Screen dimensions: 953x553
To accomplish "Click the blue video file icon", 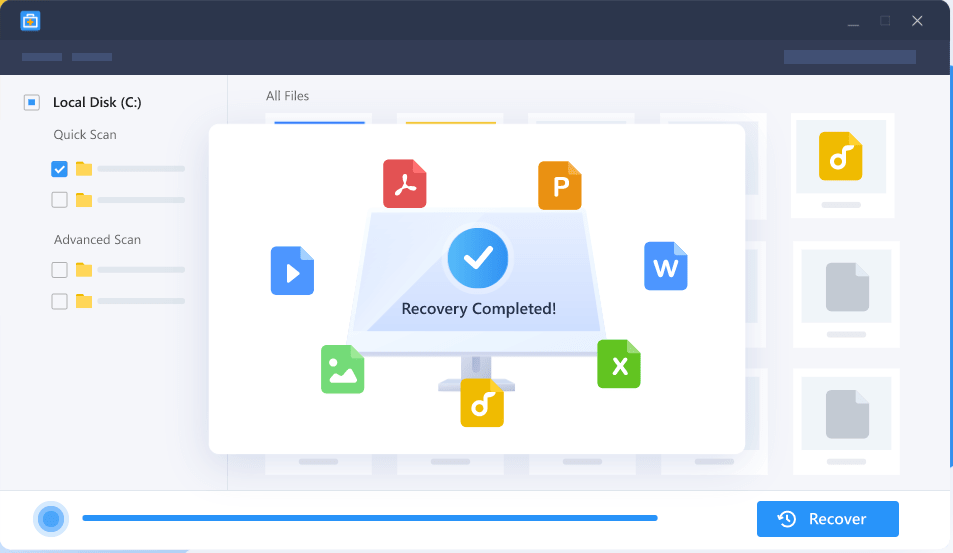I will pos(292,270).
